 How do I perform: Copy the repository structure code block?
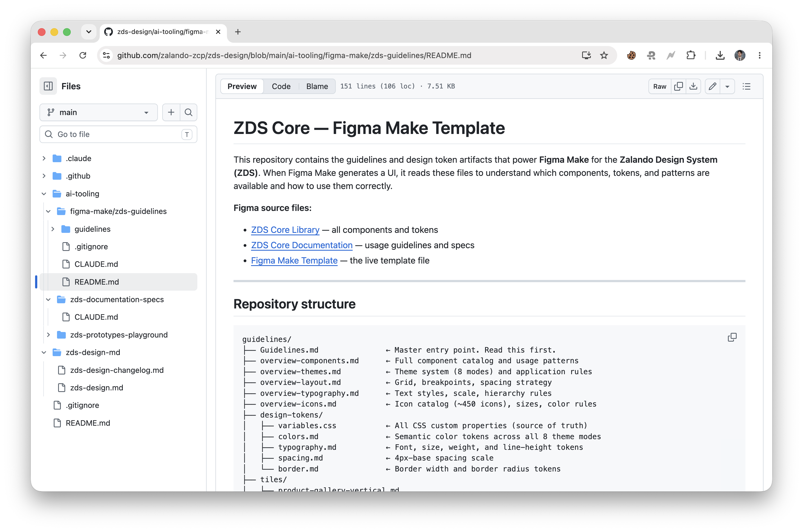tap(732, 337)
